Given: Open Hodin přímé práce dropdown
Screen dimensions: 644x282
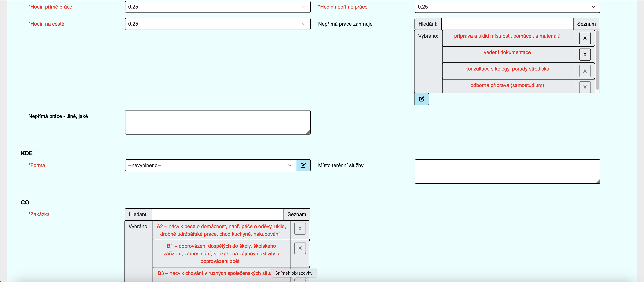Looking at the screenshot, I should (x=217, y=7).
